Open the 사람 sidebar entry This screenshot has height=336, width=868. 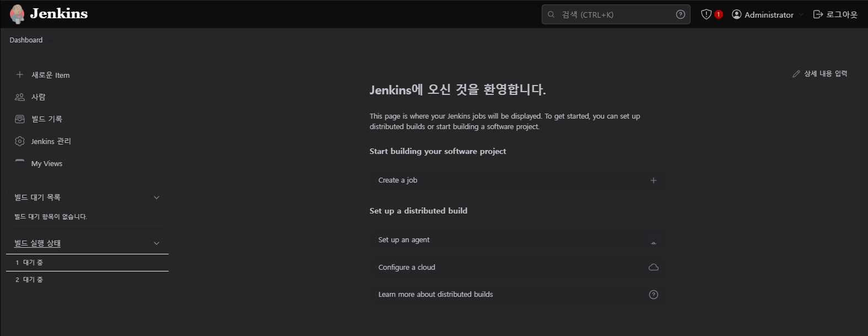pyautogui.click(x=38, y=97)
